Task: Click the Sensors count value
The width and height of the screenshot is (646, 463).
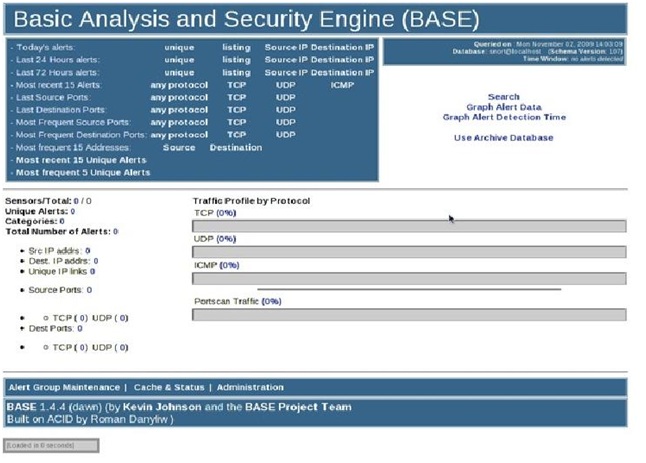Action: click(x=76, y=201)
